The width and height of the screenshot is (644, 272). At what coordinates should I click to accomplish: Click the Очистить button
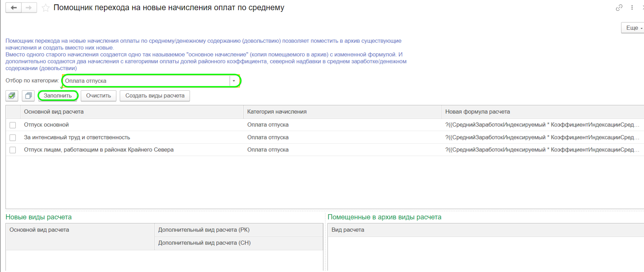(99, 96)
